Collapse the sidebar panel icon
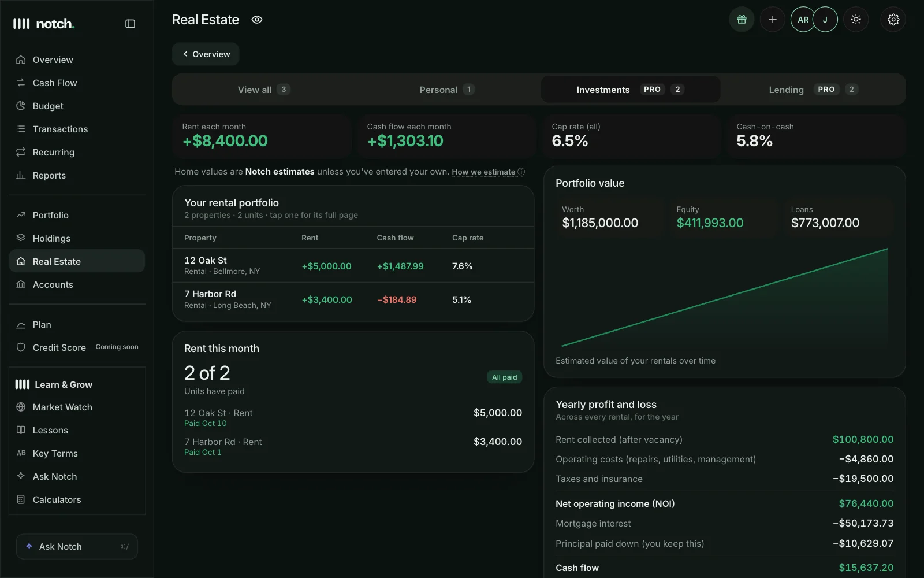 [130, 24]
